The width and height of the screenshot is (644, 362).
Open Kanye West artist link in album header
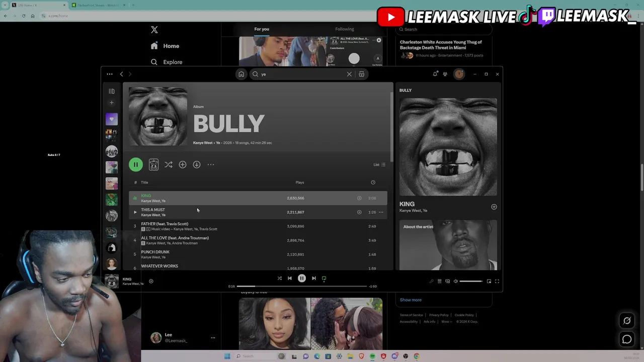tap(203, 143)
